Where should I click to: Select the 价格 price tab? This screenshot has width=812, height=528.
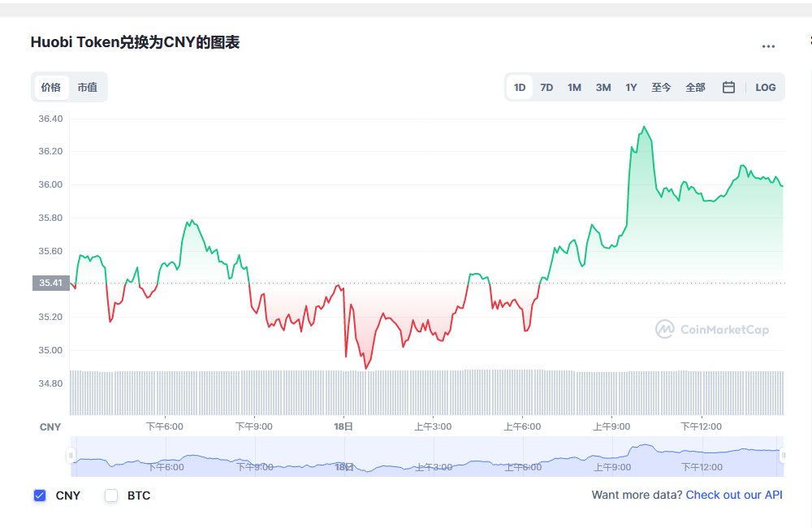click(x=51, y=87)
